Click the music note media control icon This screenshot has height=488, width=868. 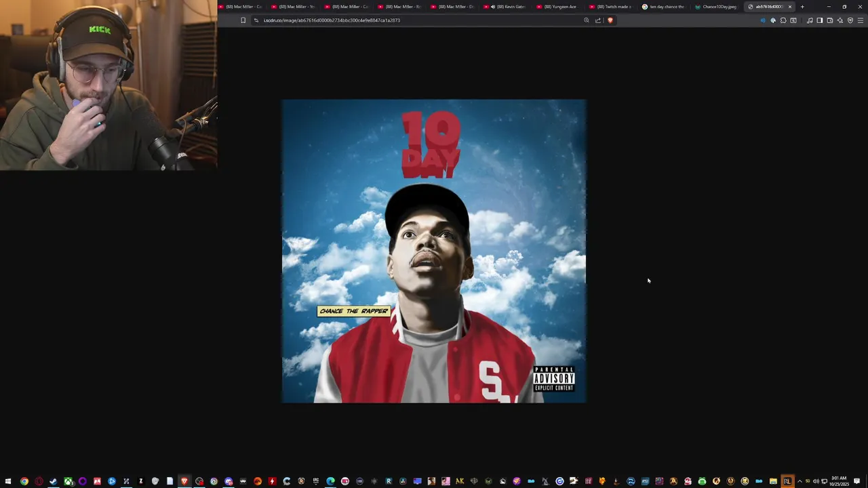click(810, 20)
